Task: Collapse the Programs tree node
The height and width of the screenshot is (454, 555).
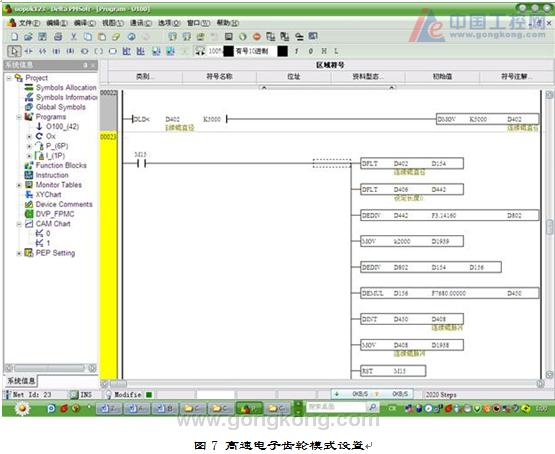Action: coord(19,117)
